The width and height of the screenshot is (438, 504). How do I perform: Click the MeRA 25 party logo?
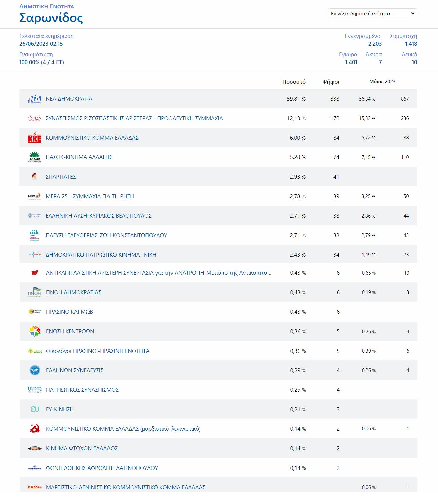pyautogui.click(x=34, y=196)
